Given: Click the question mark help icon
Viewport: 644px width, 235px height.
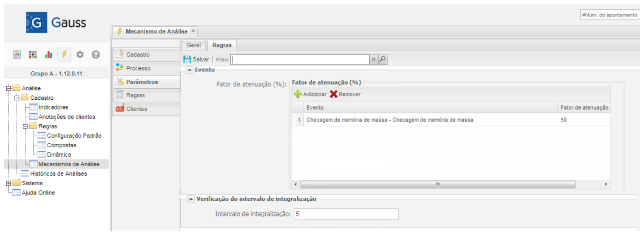Looking at the screenshot, I should [x=95, y=55].
